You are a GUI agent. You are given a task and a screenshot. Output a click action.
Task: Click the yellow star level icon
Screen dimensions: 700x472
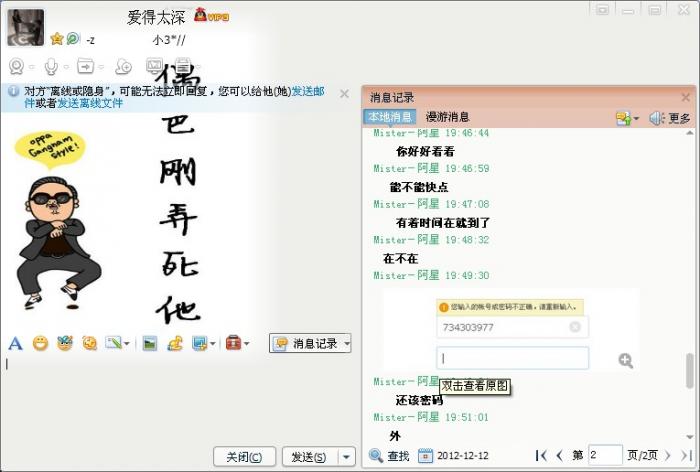(57, 39)
